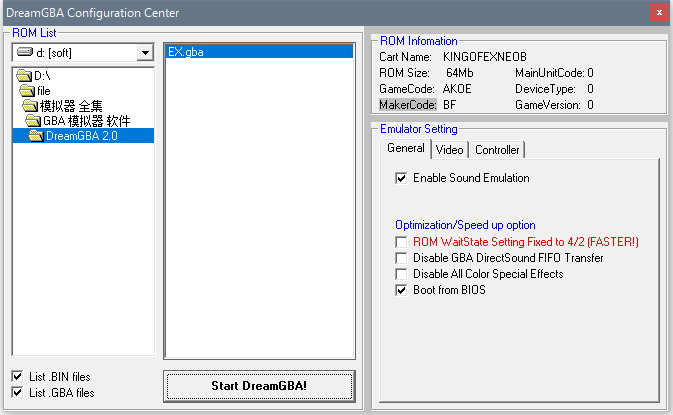Switch to the Controller tab

pyautogui.click(x=497, y=149)
